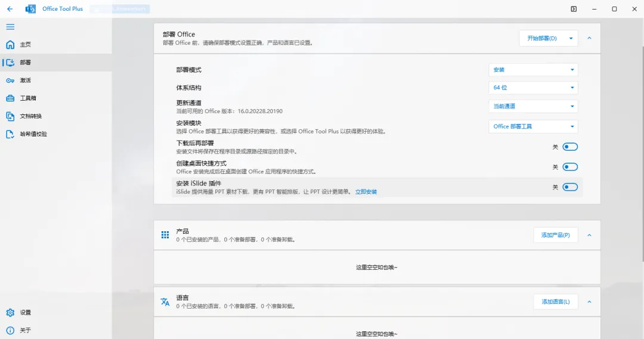Open the 工具箱 toolbox page
Screen dimensions: 644x339
click(56, 98)
